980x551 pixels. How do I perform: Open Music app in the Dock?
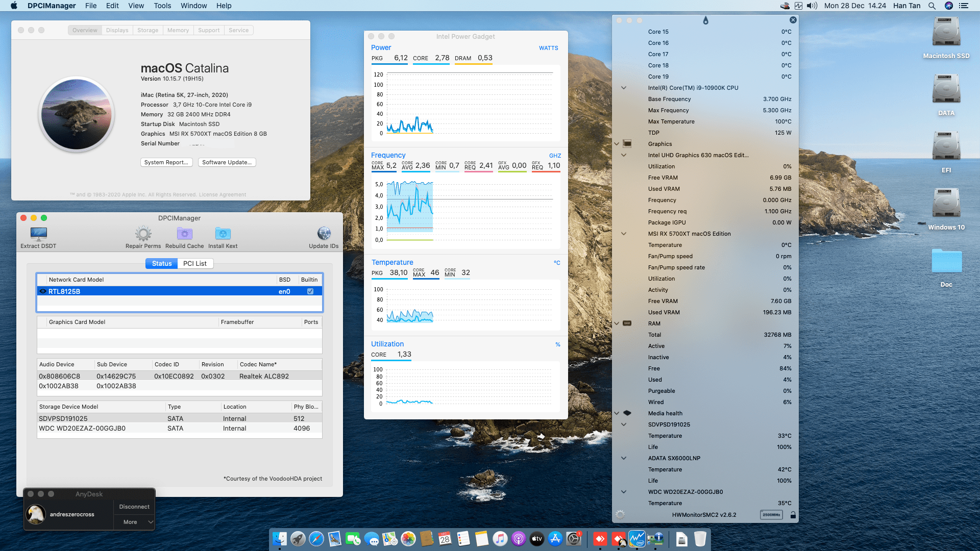(500, 539)
